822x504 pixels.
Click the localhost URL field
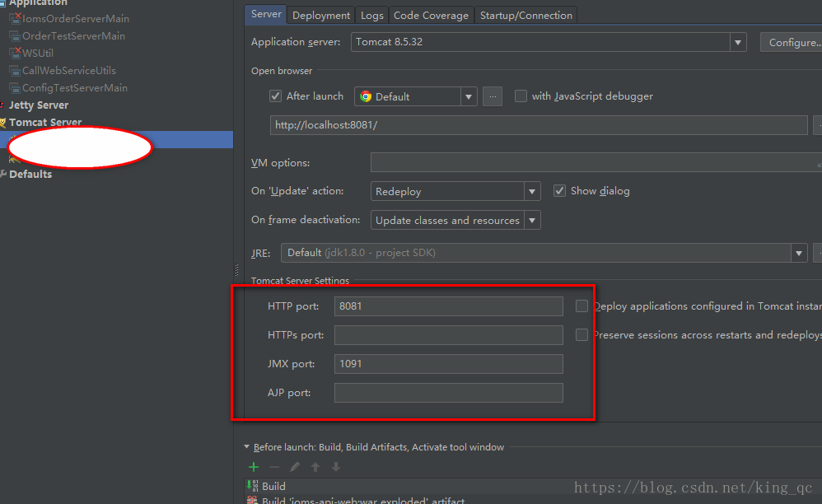[x=539, y=125]
